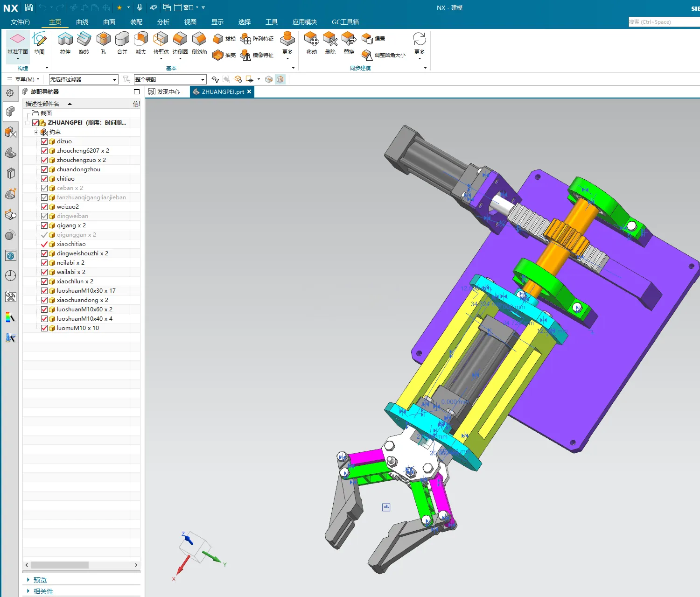
Task: Switch to the 装配 (Assembly) ribbon tab
Action: (136, 22)
